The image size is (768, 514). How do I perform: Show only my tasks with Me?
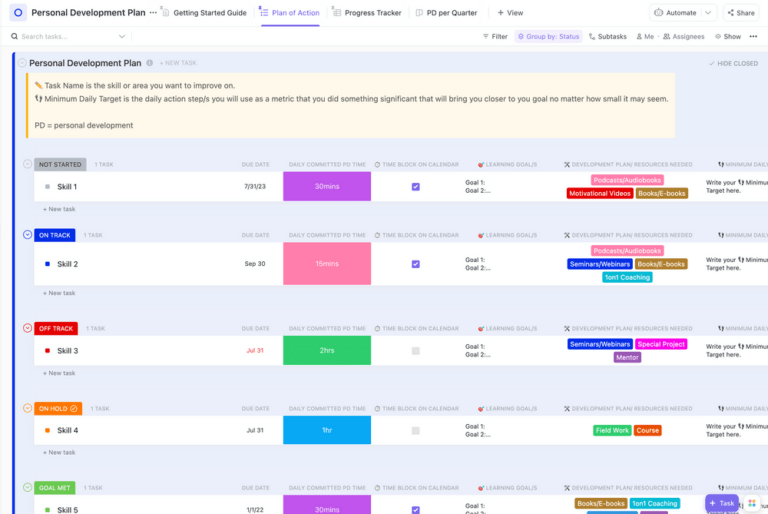pyautogui.click(x=645, y=36)
